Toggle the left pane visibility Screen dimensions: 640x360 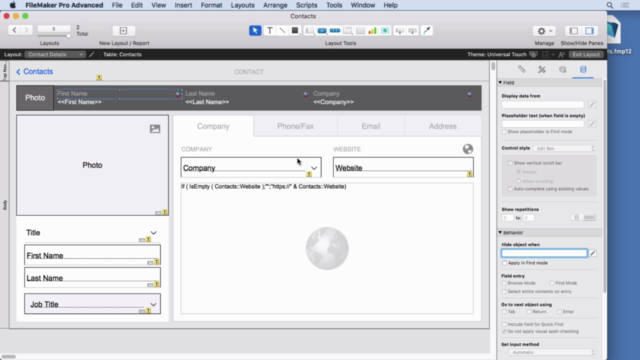(x=573, y=31)
